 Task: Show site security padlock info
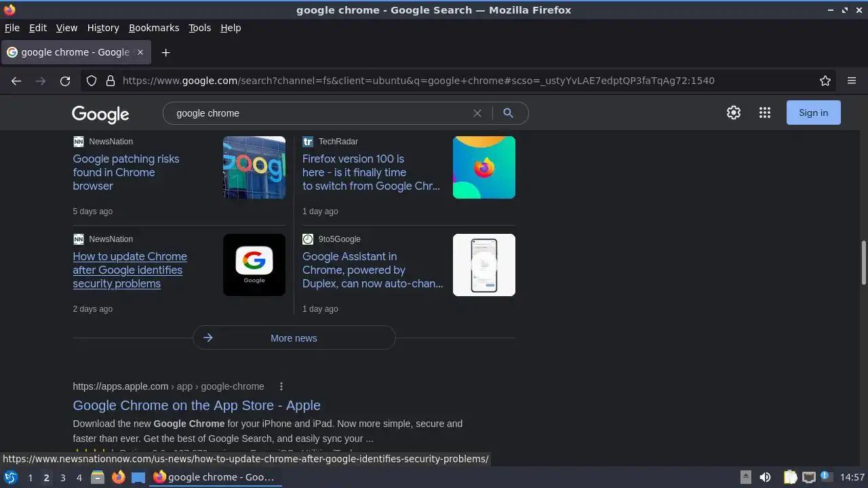coord(111,81)
